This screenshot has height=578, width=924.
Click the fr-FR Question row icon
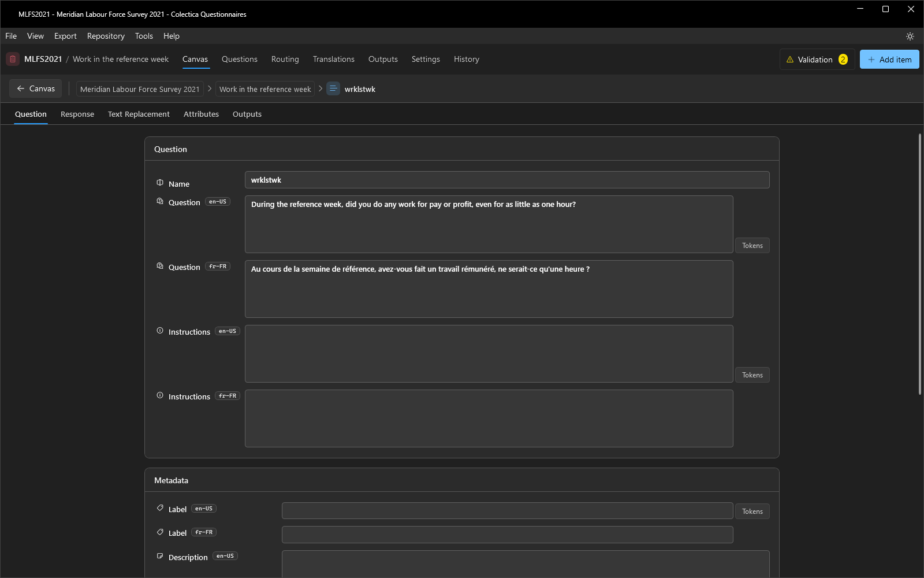(x=160, y=266)
